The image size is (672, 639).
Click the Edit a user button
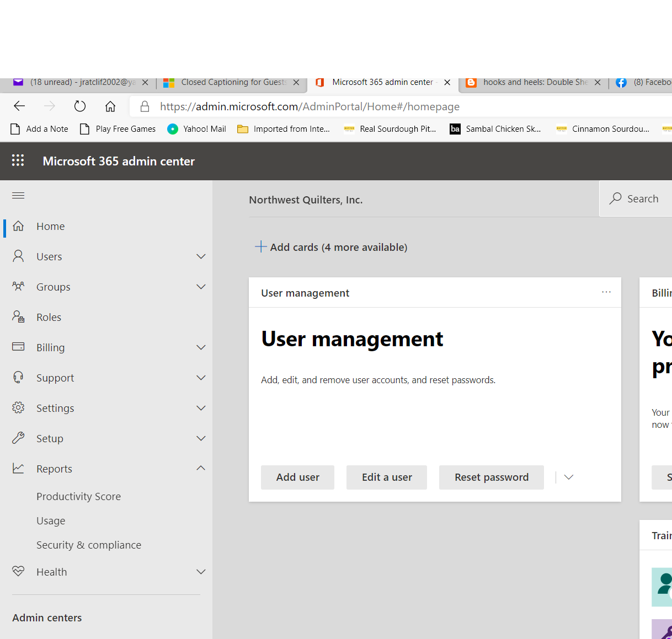(387, 477)
